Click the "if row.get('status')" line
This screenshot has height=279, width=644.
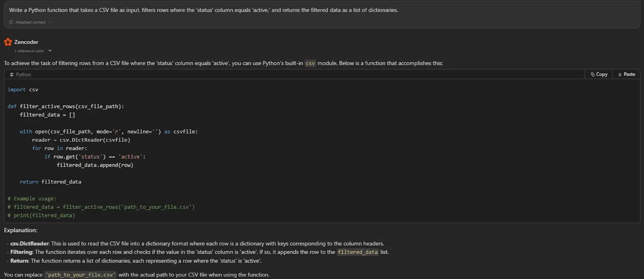tap(95, 157)
